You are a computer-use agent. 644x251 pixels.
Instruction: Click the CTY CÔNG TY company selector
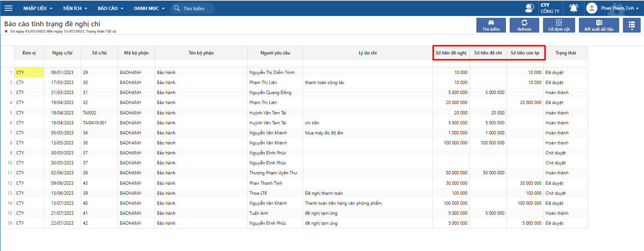click(x=550, y=8)
